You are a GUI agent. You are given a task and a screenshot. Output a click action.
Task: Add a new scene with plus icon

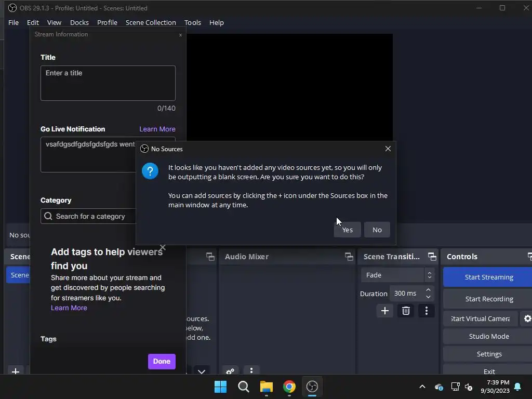pos(16,370)
